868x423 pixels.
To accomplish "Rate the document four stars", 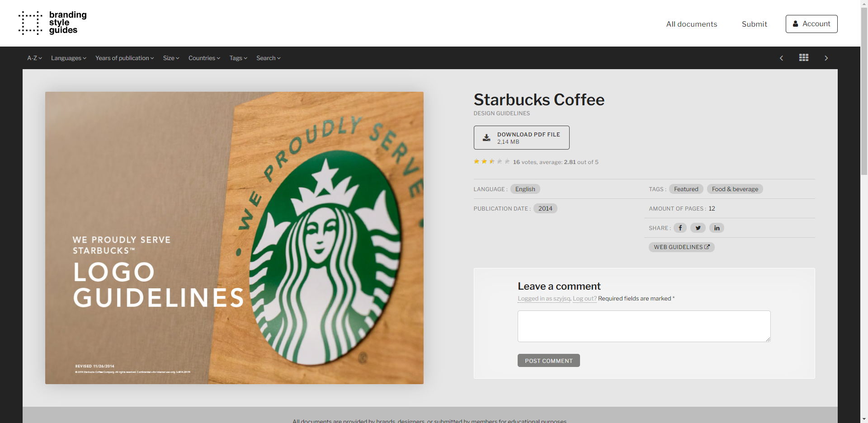I will (500, 161).
